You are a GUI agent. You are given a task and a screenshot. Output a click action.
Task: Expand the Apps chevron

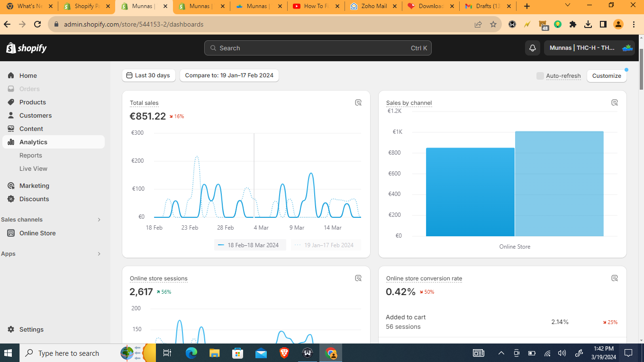click(x=99, y=254)
